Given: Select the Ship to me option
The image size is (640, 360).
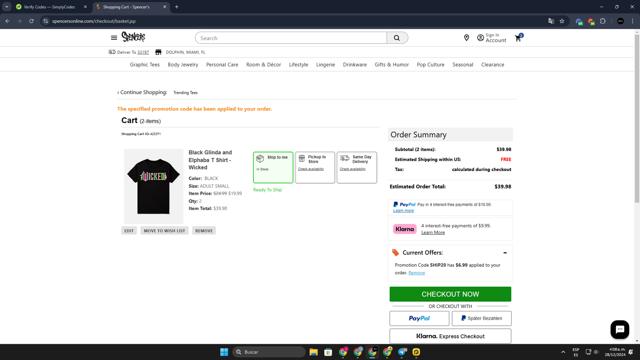Looking at the screenshot, I should [x=273, y=167].
